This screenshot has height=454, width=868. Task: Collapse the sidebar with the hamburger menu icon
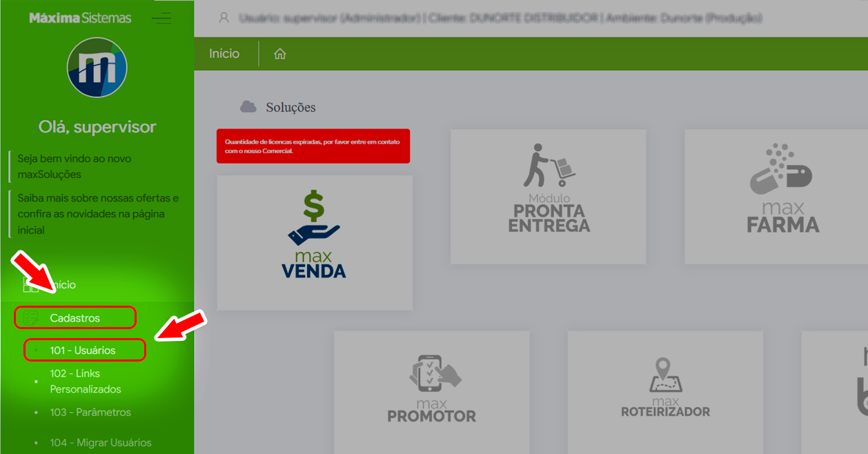coord(161,18)
